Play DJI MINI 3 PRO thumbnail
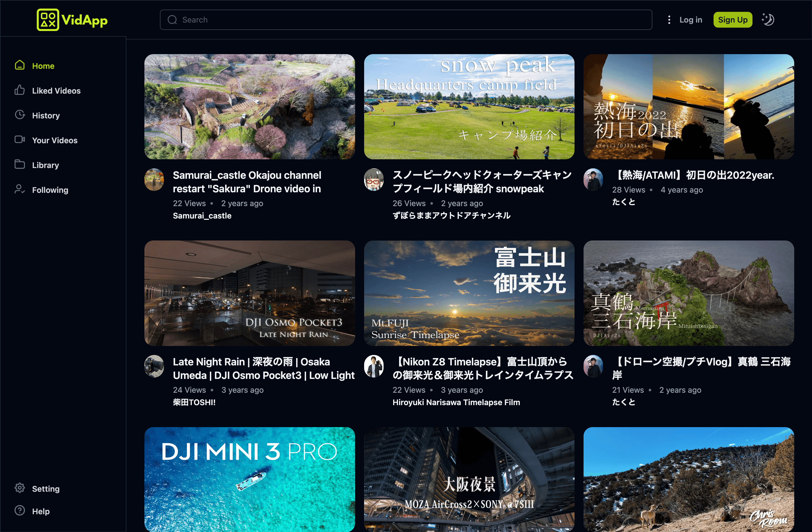The width and height of the screenshot is (812, 532). click(249, 479)
